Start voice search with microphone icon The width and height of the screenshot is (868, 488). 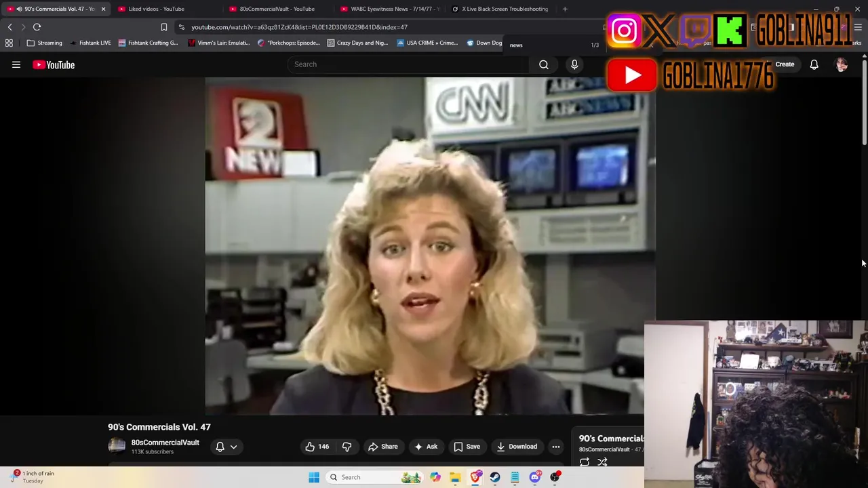pyautogui.click(x=574, y=64)
